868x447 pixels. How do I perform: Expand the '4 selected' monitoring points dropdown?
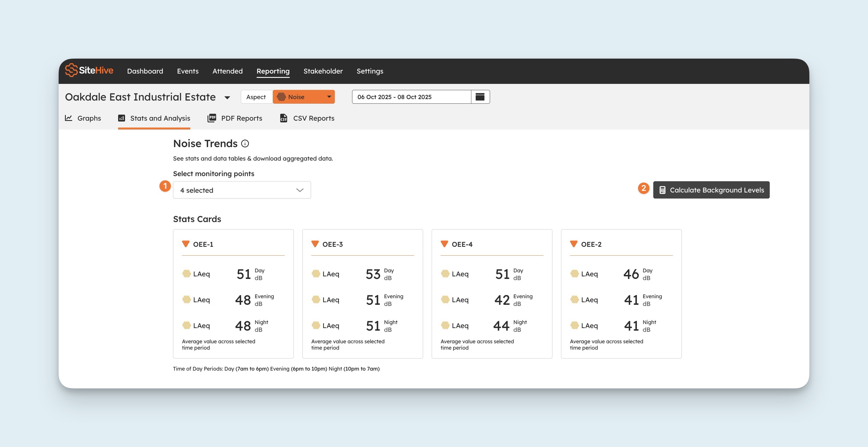[x=242, y=190]
